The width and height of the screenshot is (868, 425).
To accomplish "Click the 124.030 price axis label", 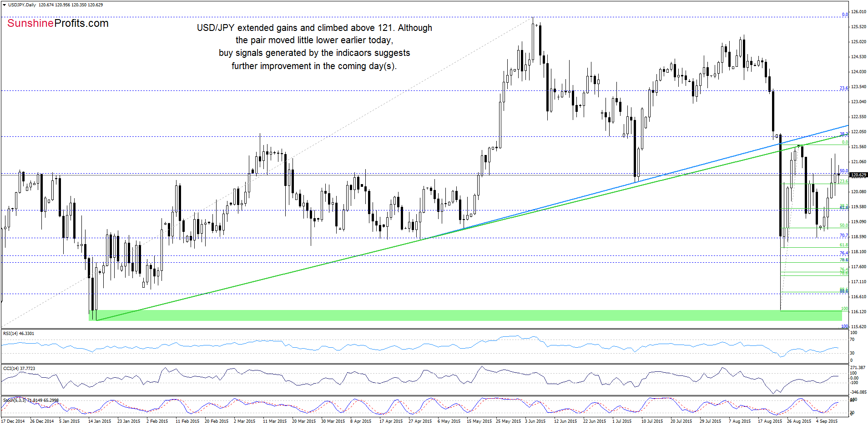I will (858, 72).
